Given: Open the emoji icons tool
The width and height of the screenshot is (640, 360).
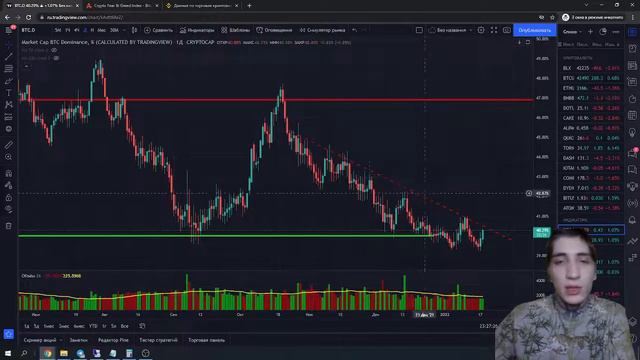Looking at the screenshot, I should click(x=9, y=129).
